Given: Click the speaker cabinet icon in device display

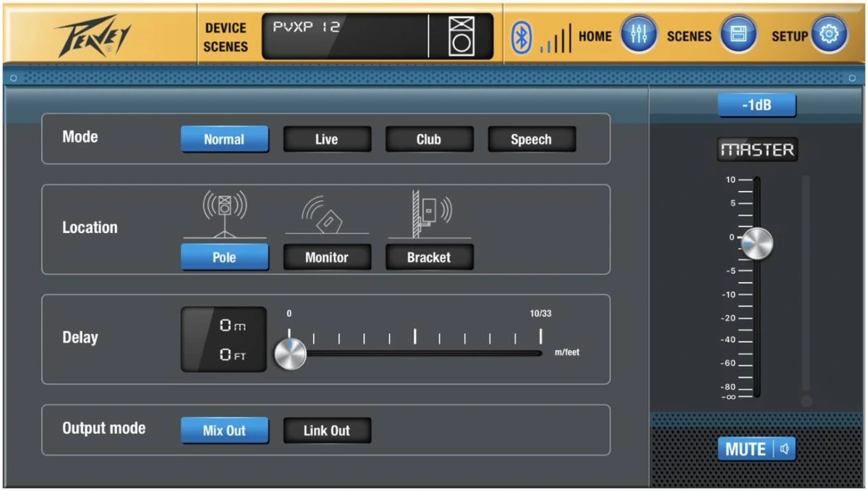Looking at the screenshot, I should pyautogui.click(x=461, y=36).
